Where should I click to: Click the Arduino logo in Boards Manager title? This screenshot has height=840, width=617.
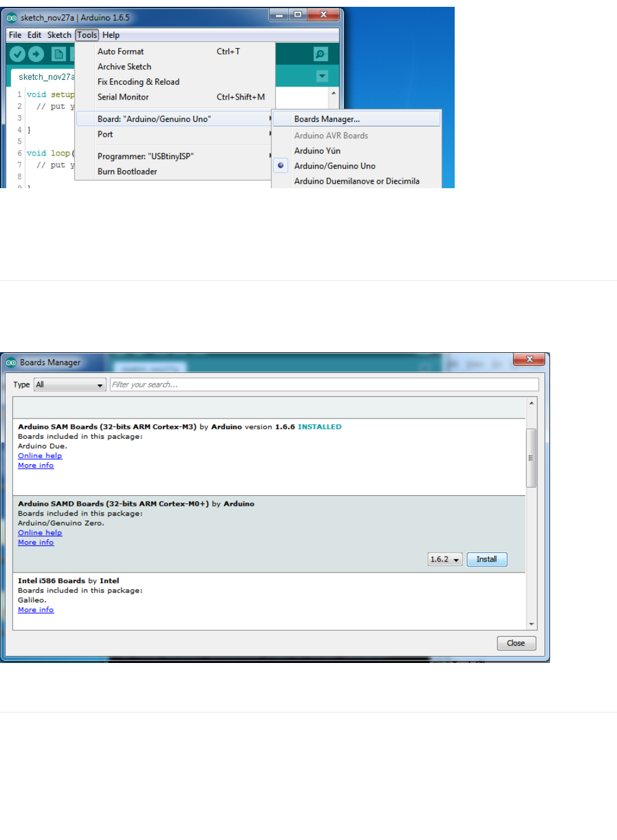coord(11,363)
